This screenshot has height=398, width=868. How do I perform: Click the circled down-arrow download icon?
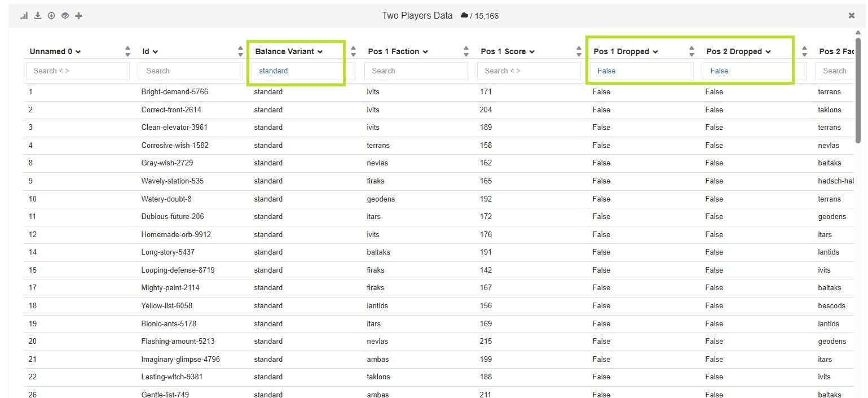51,16
